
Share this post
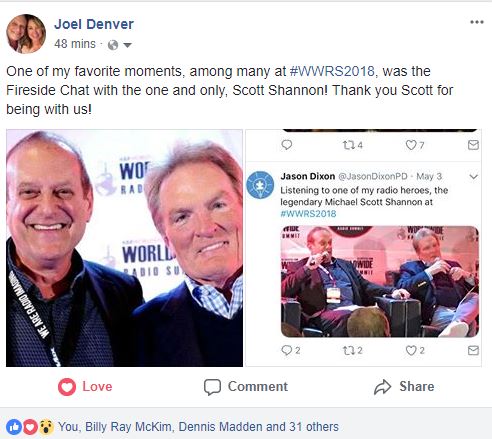click(404, 387)
